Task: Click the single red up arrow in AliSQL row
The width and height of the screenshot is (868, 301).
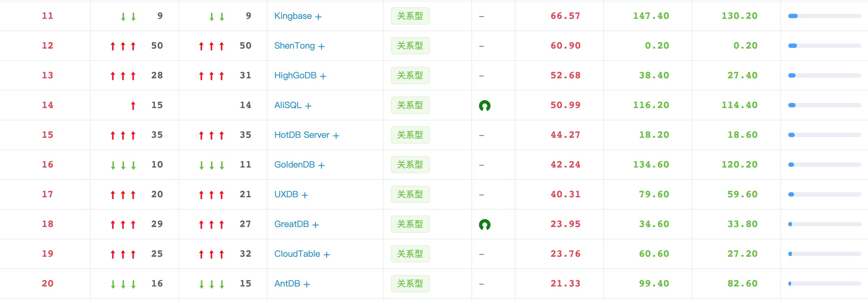Action: pyautogui.click(x=133, y=106)
